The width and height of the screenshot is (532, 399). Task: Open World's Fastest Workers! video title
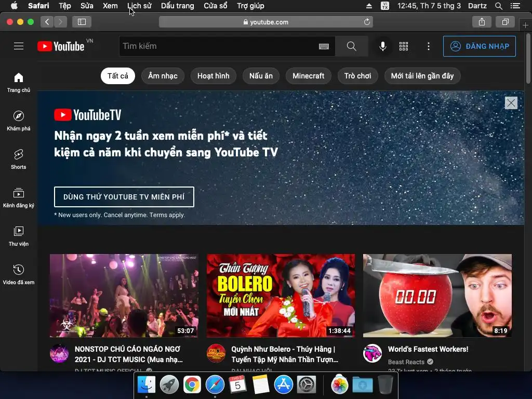coord(428,349)
